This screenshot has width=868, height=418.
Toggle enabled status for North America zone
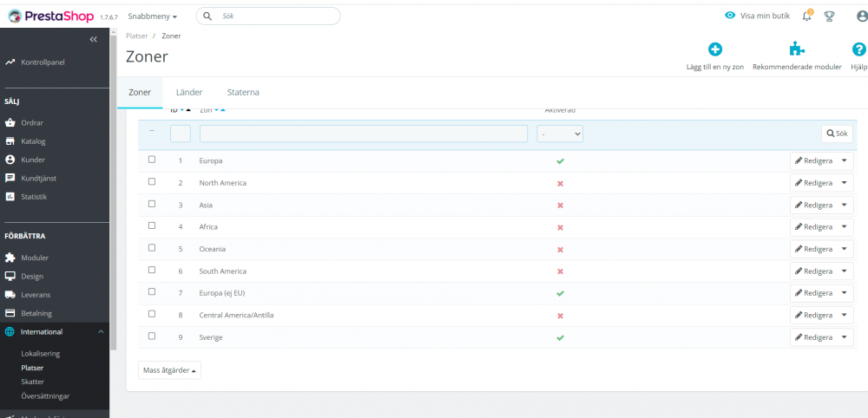point(560,183)
